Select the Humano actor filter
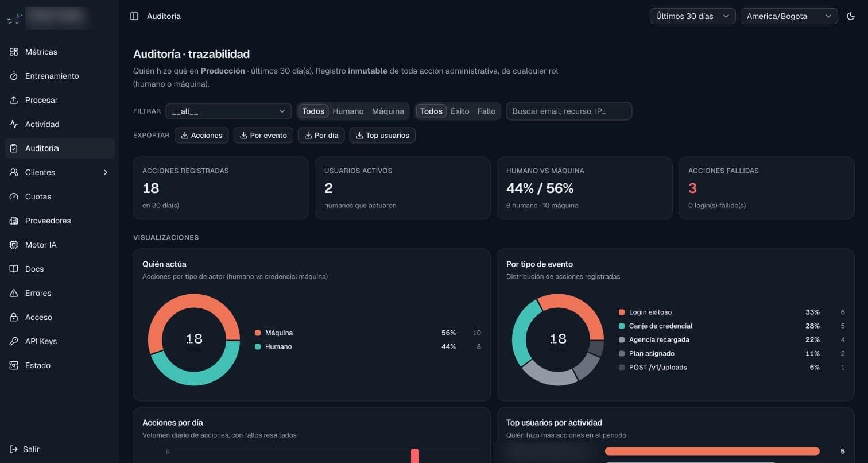868x463 pixels. pos(348,111)
